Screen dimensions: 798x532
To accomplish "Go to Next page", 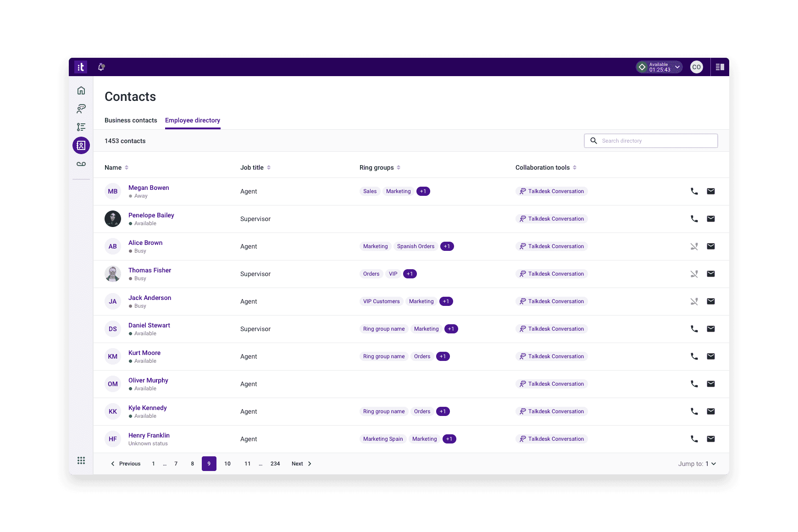I will pos(301,464).
